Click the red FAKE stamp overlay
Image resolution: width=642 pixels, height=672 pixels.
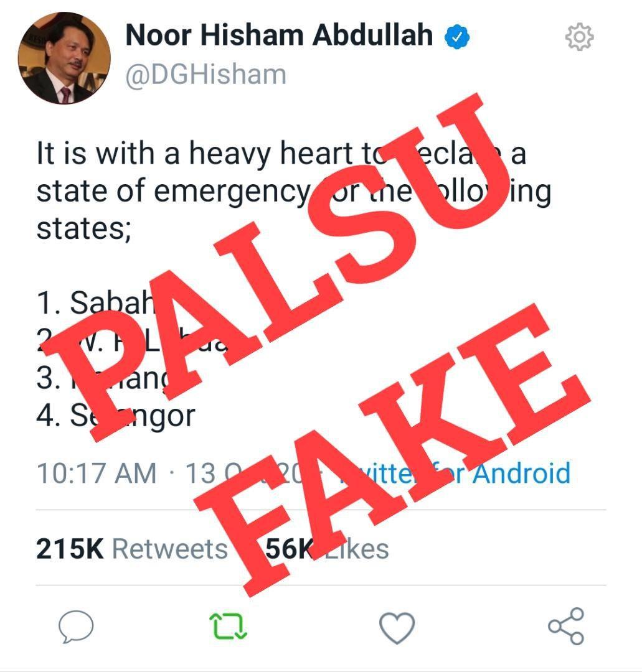coord(392,450)
